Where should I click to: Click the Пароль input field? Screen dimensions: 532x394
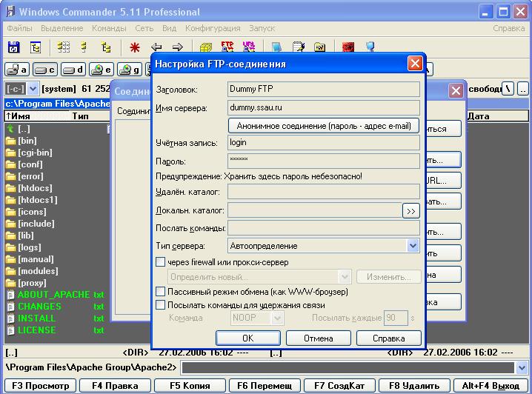pos(324,161)
